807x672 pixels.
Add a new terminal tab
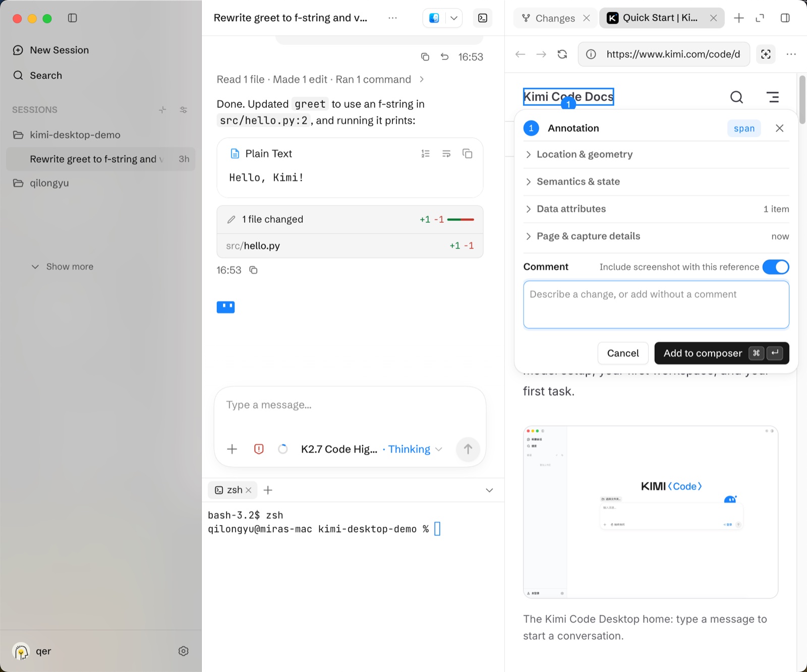point(268,490)
